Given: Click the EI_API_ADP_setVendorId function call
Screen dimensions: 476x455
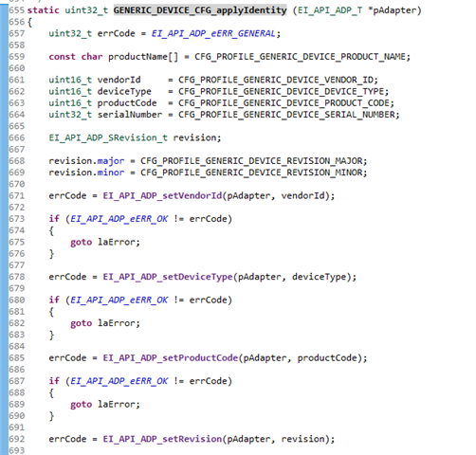Looking at the screenshot, I should coord(162,196).
